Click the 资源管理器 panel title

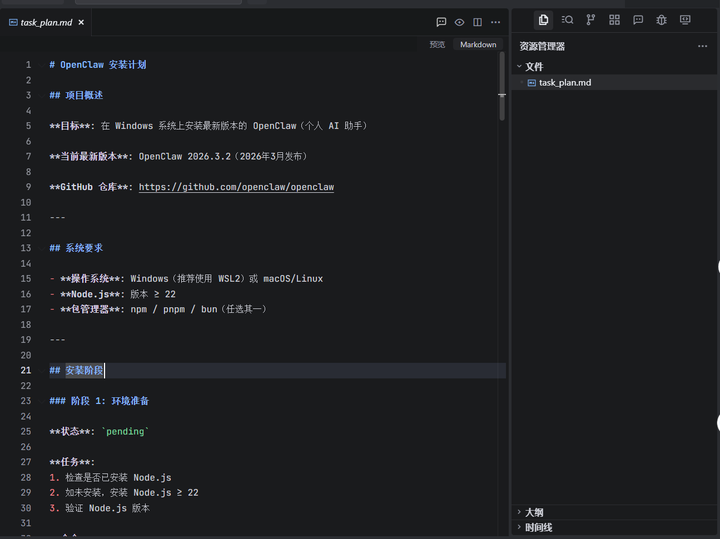(542, 46)
